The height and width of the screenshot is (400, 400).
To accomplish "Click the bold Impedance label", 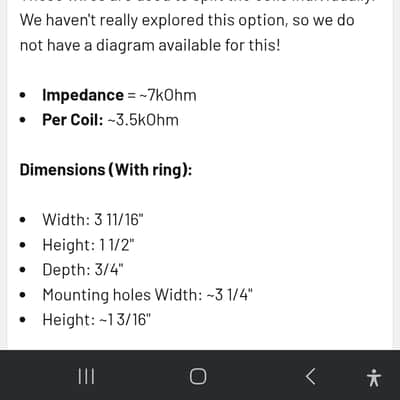I will point(83,95).
